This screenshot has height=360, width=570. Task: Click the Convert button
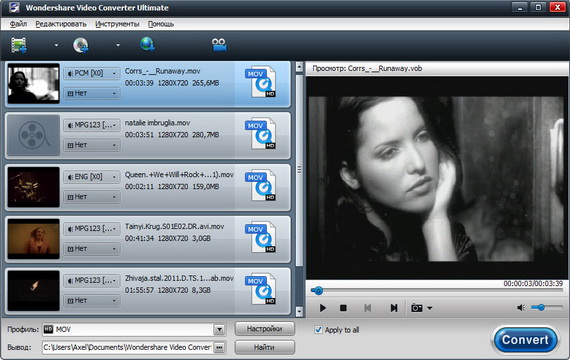point(525,340)
